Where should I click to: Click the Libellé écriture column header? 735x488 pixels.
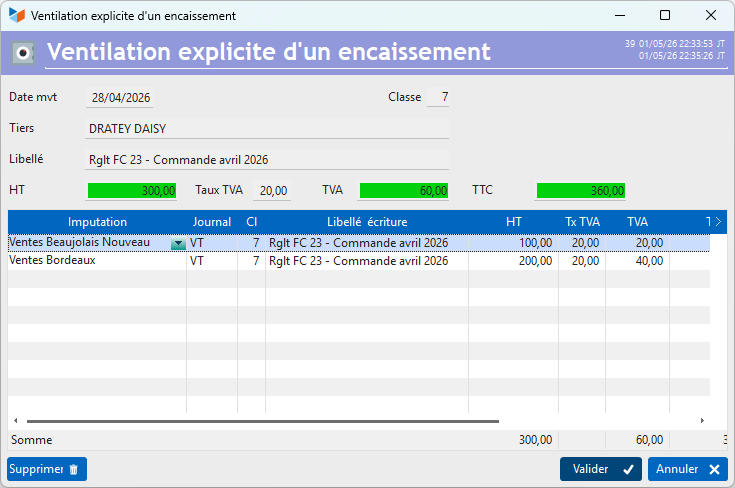367,222
